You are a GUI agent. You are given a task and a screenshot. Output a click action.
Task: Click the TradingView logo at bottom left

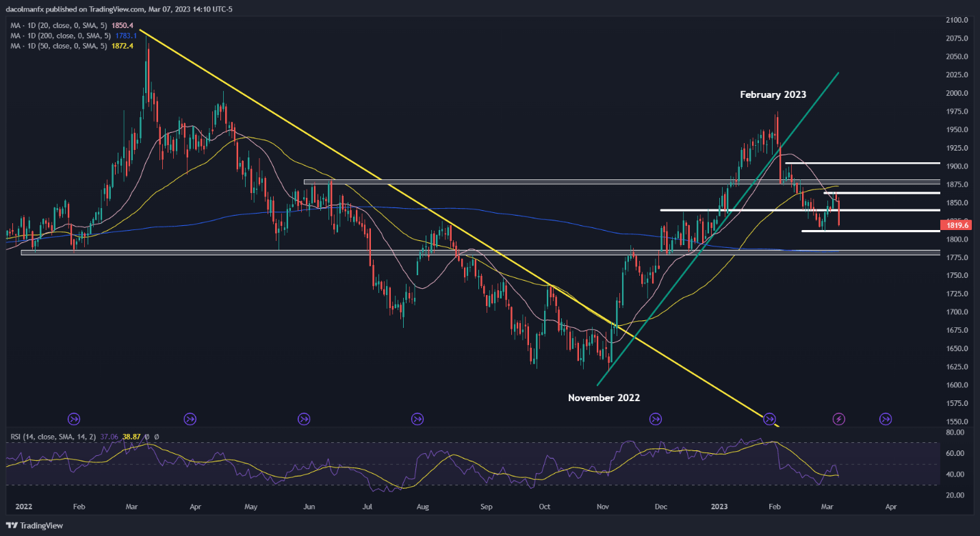pyautogui.click(x=35, y=524)
